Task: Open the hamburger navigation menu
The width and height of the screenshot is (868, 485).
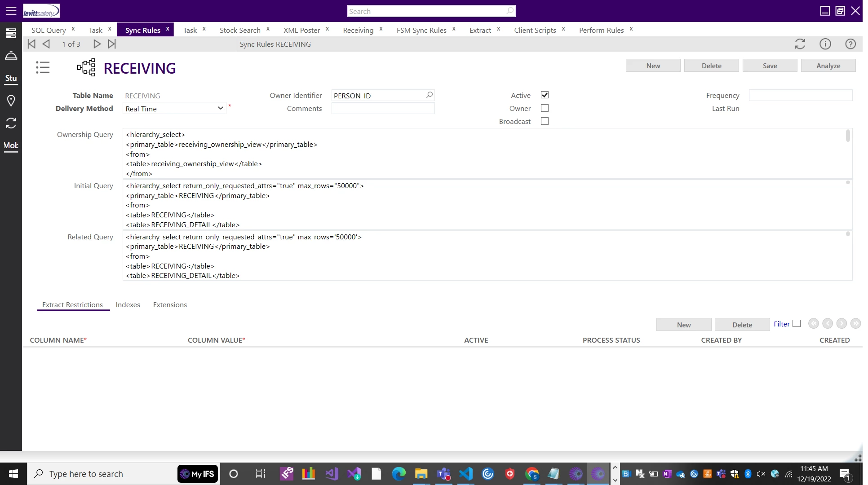Action: (11, 11)
